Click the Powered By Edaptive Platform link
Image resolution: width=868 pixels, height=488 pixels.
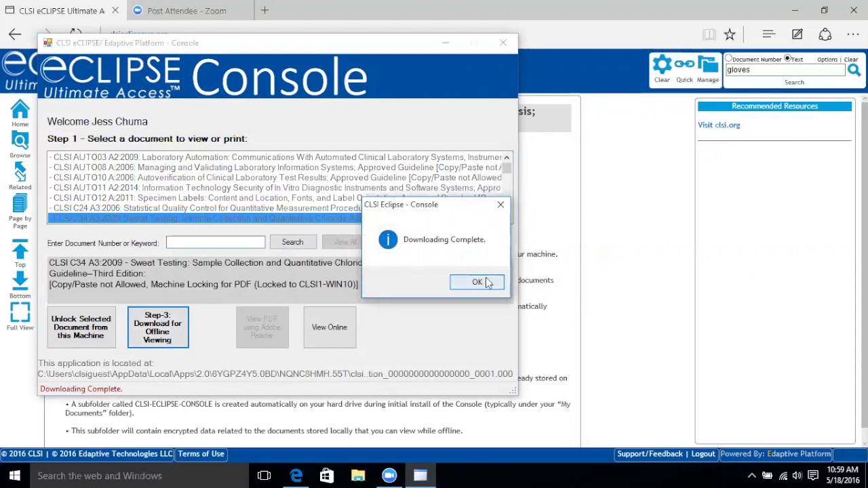pyautogui.click(x=776, y=454)
